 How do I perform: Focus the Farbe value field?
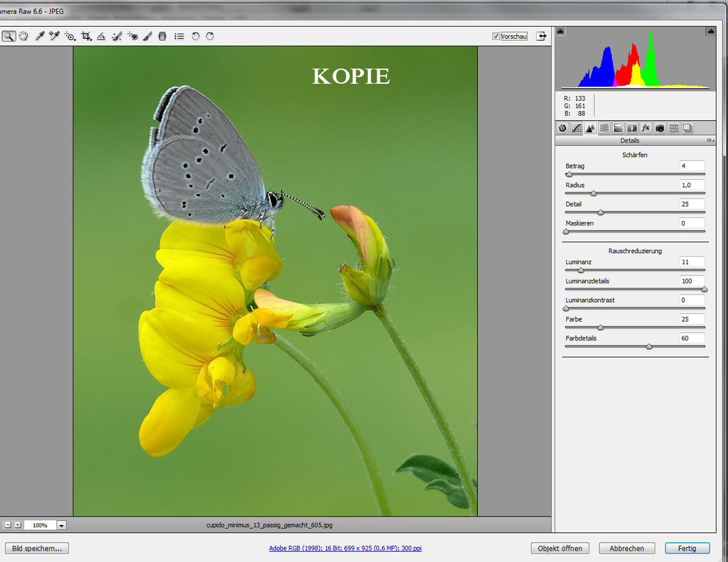coord(692,319)
